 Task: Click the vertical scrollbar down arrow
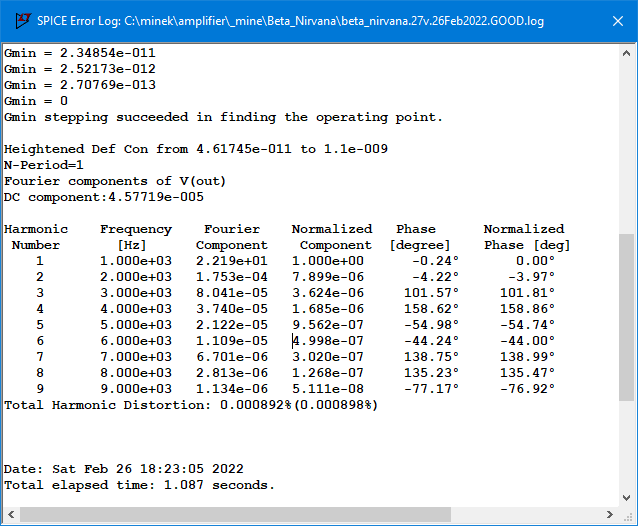[626, 498]
